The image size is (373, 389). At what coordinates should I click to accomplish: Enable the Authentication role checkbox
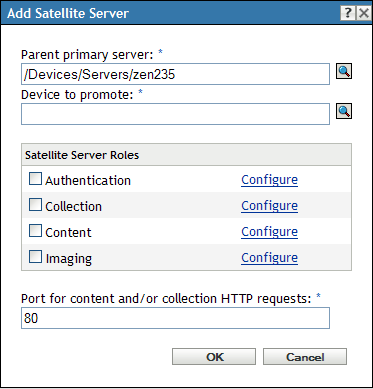35,178
